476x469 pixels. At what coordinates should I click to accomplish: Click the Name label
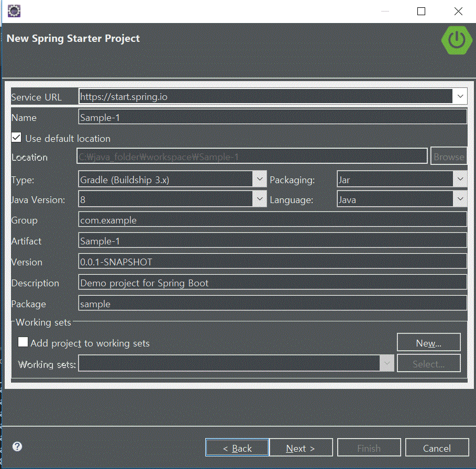pyautogui.click(x=24, y=118)
